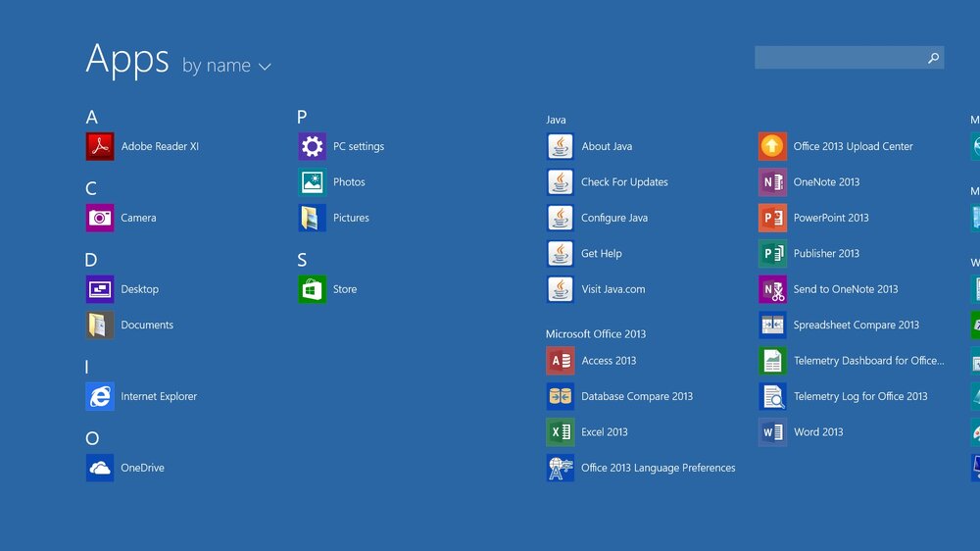
Task: Click the Java group heading
Action: (556, 120)
